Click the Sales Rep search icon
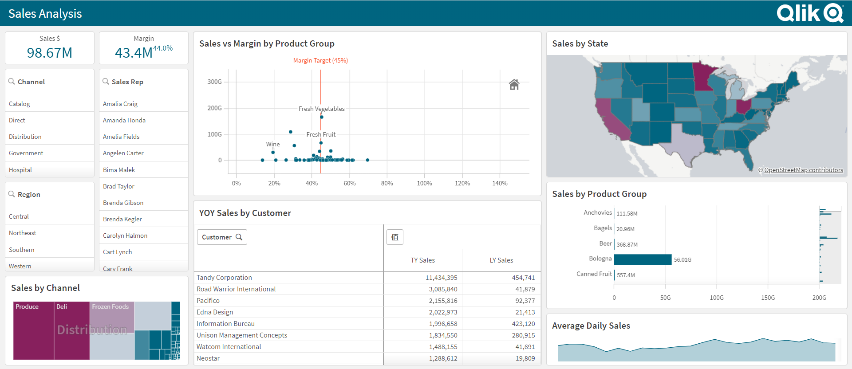This screenshot has height=369, width=852. 105,82
